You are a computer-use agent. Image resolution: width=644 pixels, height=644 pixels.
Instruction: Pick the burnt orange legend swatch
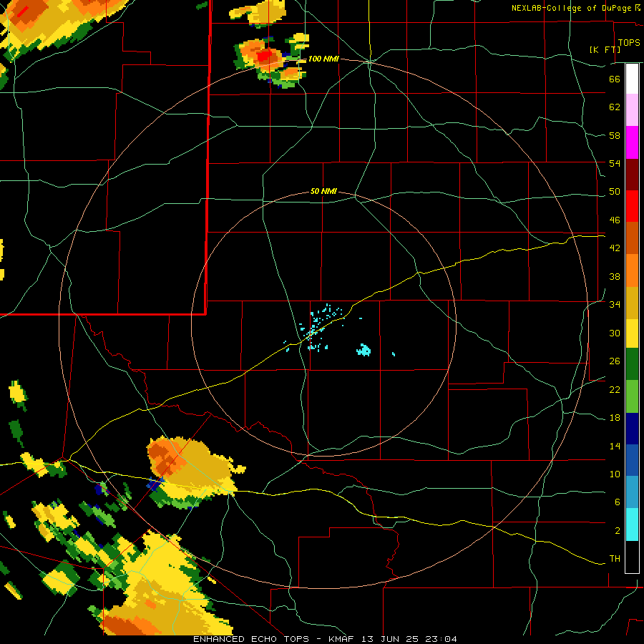[x=632, y=238]
